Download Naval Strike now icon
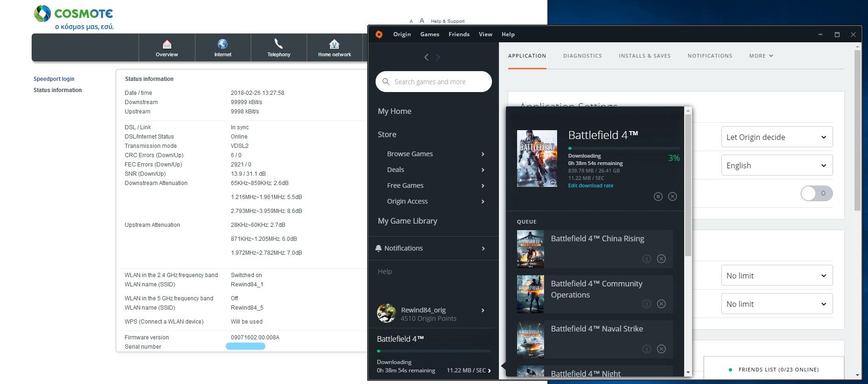 click(x=646, y=349)
